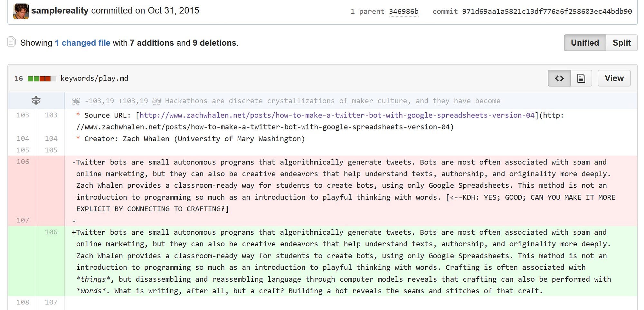The image size is (644, 310).
Task: Select added line number 106
Action: pyautogui.click(x=51, y=232)
